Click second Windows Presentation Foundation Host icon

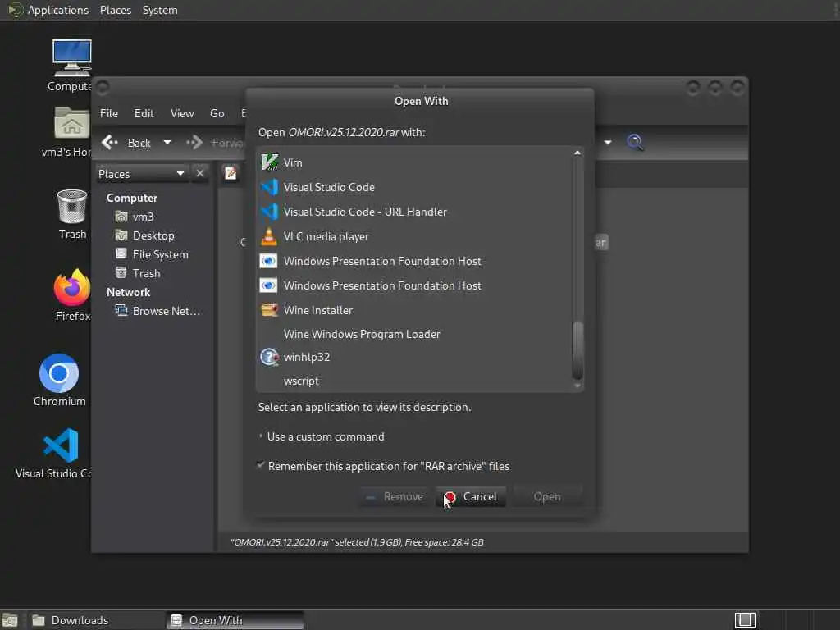[269, 285]
